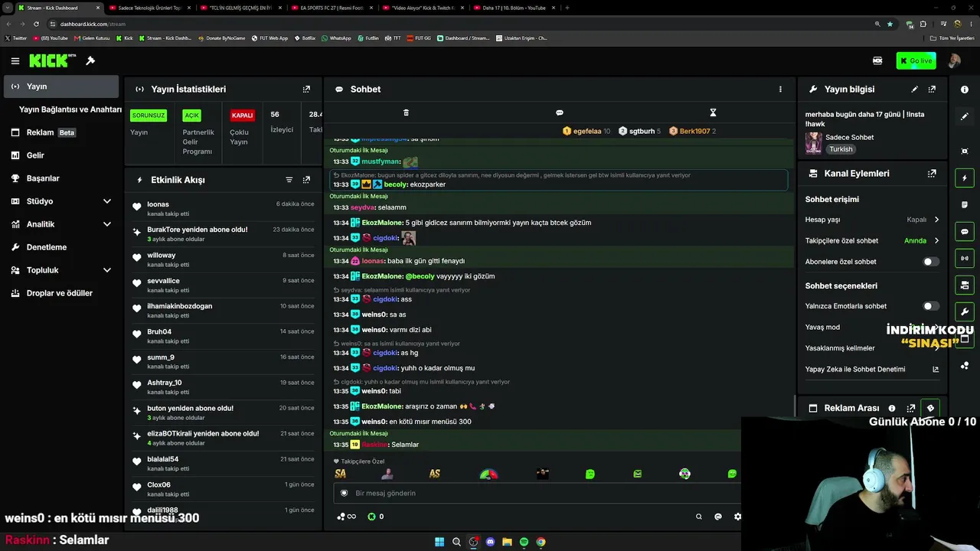Expand the Analitik sidebar section
This screenshot has height=551, width=980.
tap(106, 224)
